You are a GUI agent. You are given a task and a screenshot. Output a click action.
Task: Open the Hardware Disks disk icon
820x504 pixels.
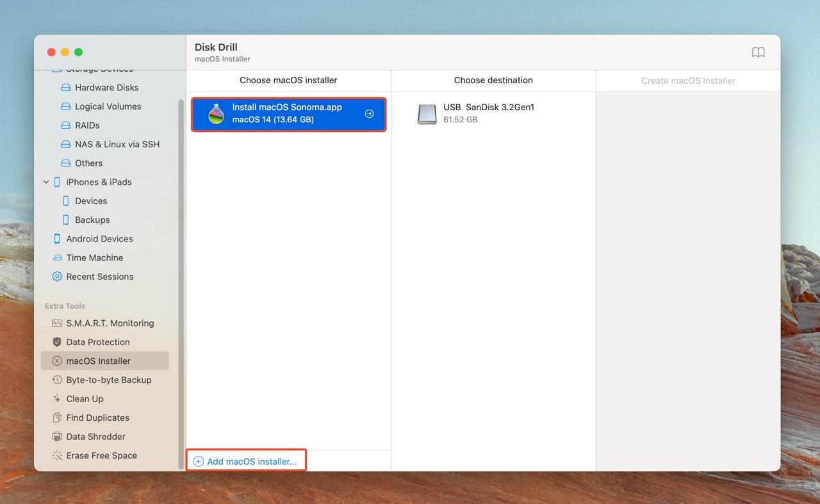point(65,88)
